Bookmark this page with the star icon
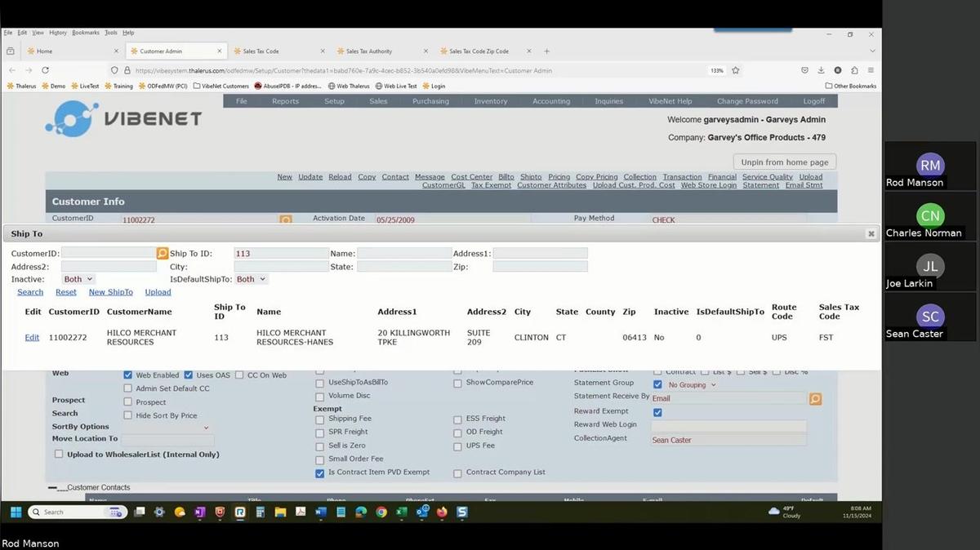980x550 pixels. (x=736, y=71)
